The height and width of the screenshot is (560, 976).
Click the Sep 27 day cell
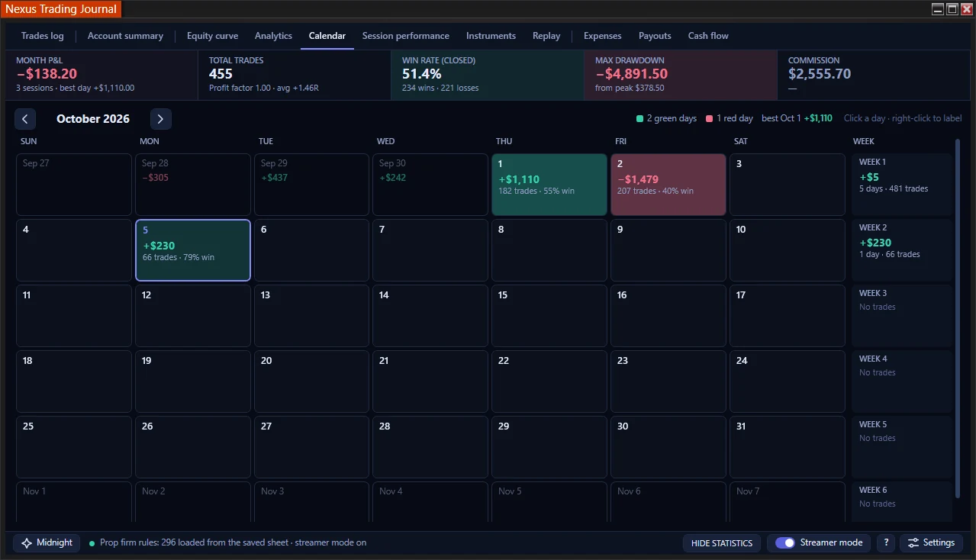tap(74, 185)
